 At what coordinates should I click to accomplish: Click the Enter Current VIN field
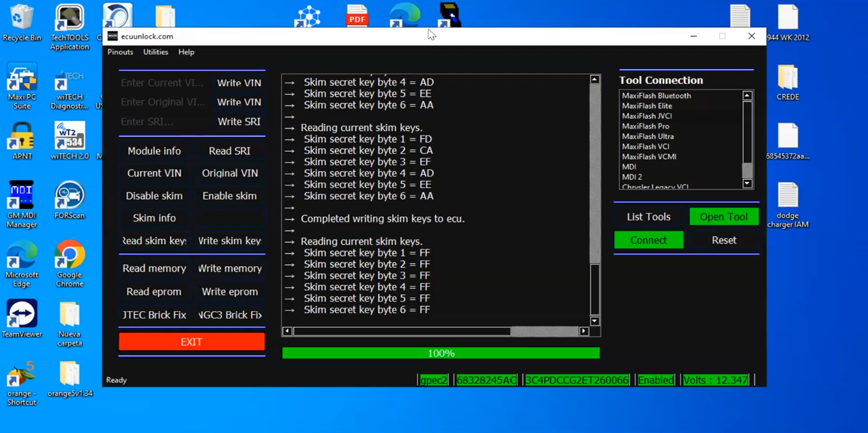click(162, 83)
